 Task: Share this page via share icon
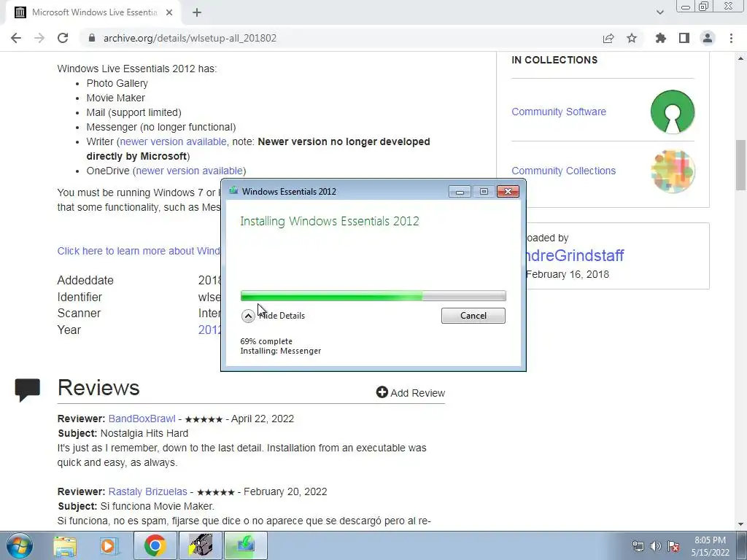click(x=608, y=38)
